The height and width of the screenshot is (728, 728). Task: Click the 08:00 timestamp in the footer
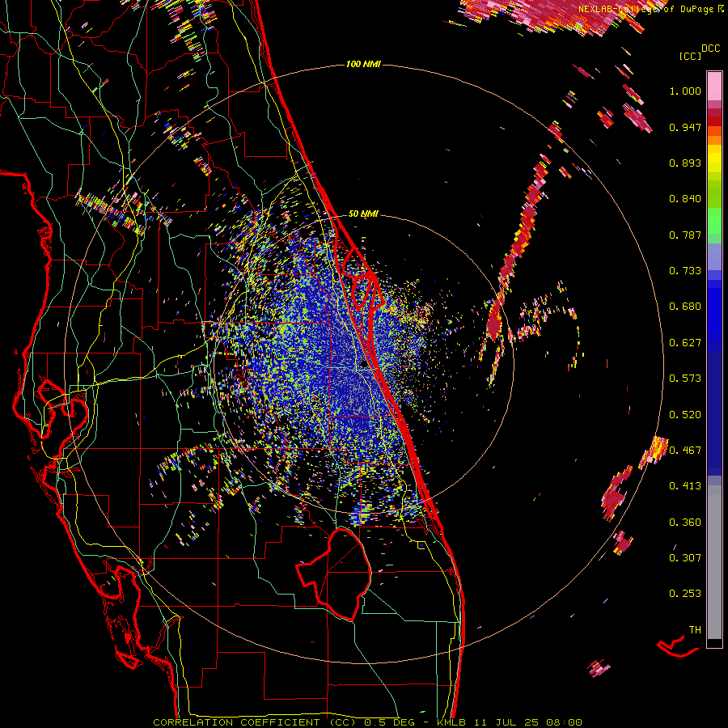564,722
